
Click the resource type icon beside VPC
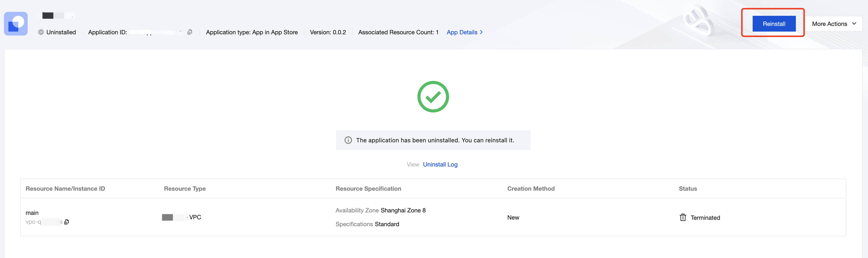tap(167, 217)
